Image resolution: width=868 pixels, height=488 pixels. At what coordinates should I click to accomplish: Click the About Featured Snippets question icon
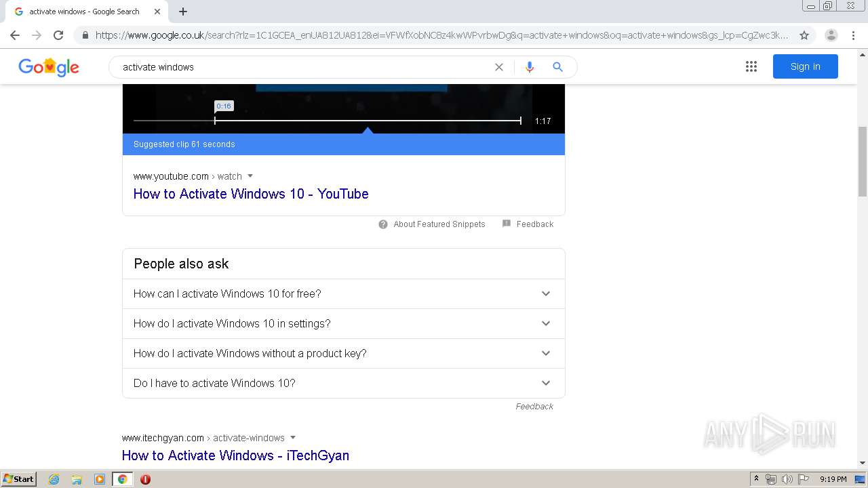(x=383, y=224)
